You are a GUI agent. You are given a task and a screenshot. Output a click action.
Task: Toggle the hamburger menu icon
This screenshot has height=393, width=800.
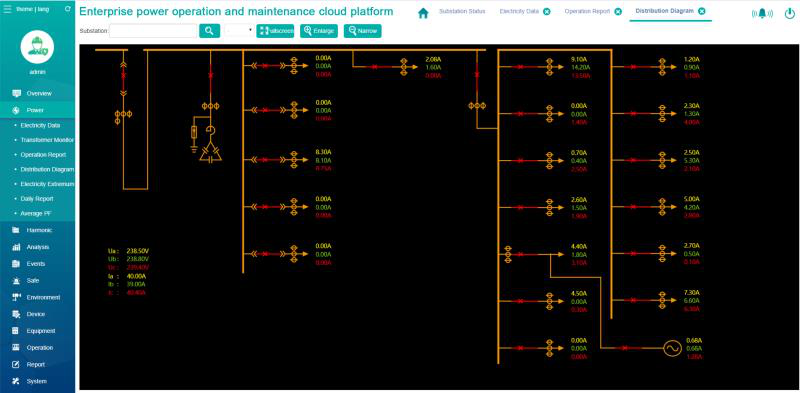7,9
